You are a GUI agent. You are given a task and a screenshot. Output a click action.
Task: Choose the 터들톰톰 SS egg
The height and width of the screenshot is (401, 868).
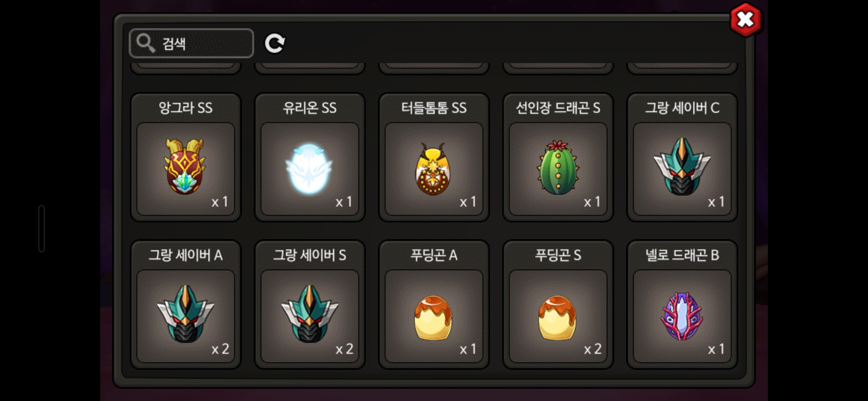click(434, 157)
